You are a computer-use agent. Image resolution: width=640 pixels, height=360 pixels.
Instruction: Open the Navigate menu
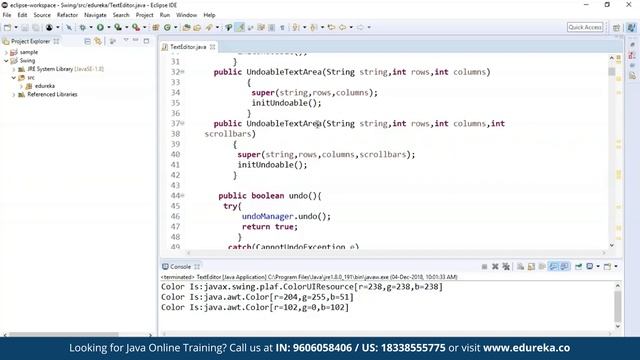point(95,15)
